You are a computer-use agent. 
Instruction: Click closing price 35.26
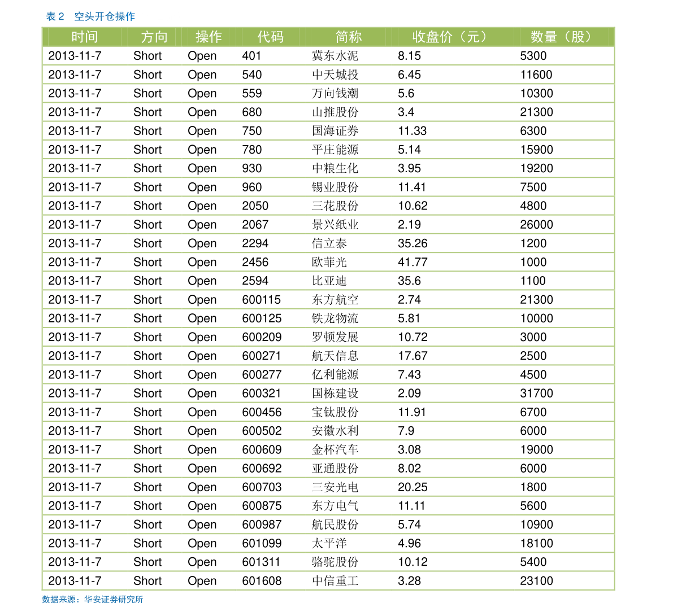tap(413, 243)
